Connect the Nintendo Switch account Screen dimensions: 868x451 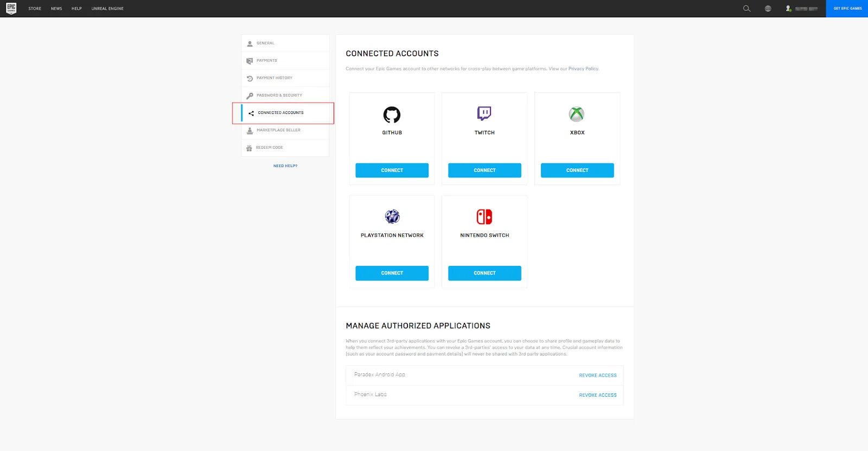tap(484, 273)
